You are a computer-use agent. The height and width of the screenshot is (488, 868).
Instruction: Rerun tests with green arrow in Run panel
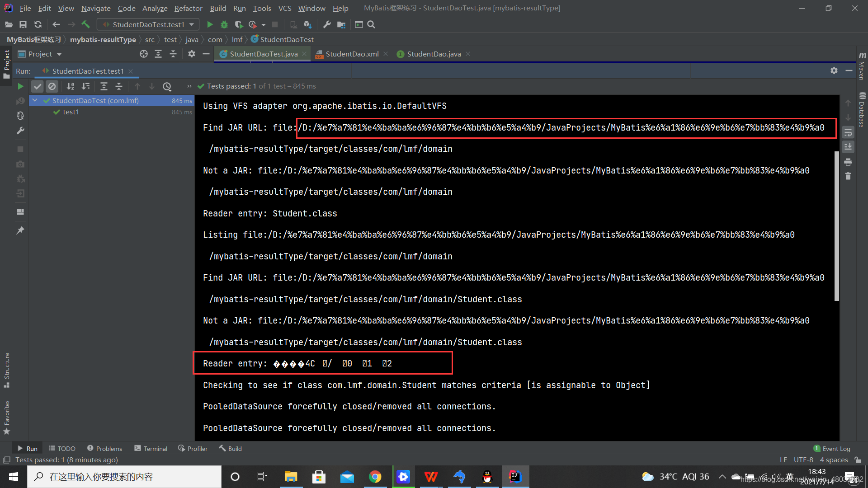coord(20,86)
